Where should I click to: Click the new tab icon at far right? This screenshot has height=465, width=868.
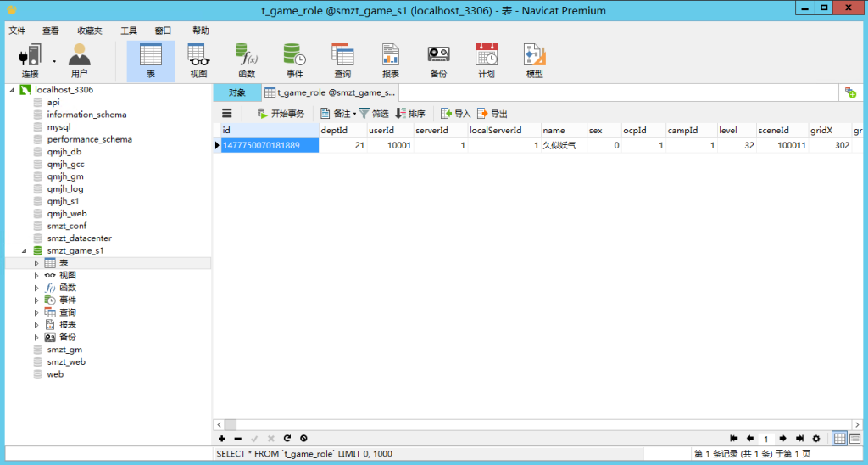[x=851, y=93]
